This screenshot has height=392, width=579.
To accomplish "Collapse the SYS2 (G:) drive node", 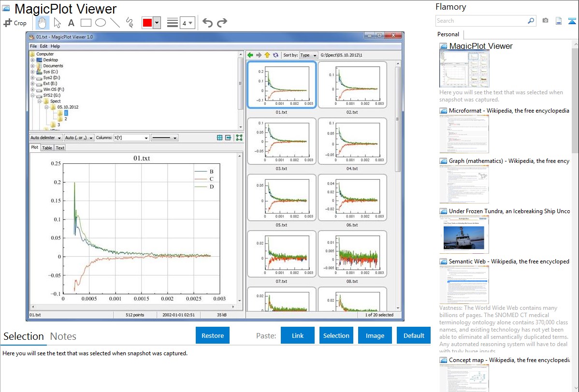I will point(32,95).
